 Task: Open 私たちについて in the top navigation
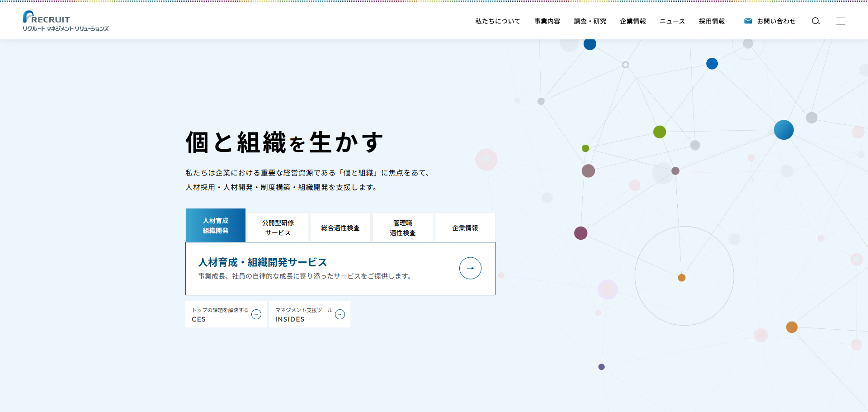(x=497, y=21)
